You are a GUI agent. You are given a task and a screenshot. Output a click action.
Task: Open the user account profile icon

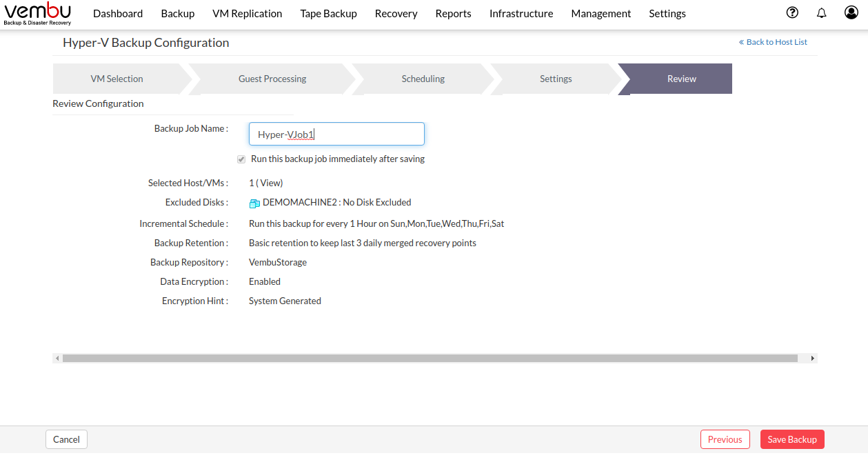coord(851,12)
